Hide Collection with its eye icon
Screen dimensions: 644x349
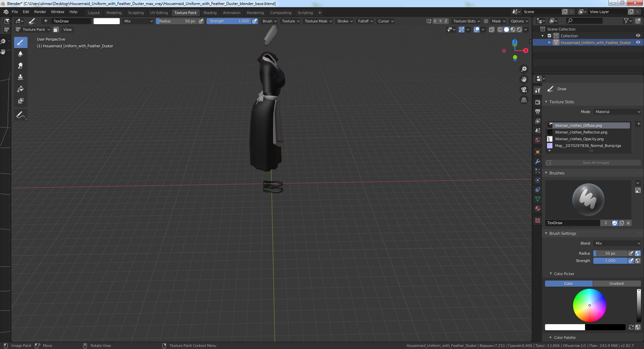tap(638, 36)
